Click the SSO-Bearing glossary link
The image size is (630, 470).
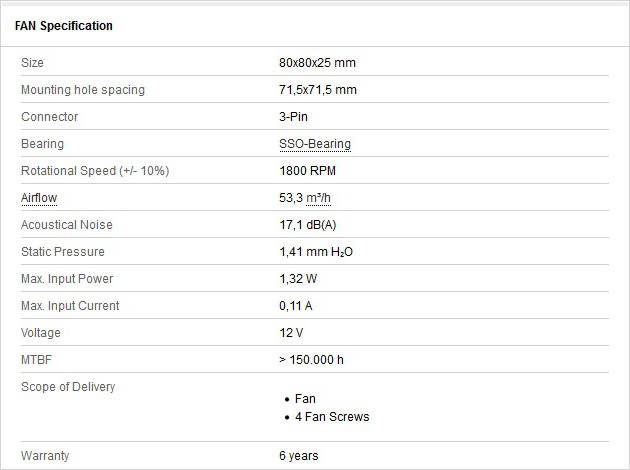pos(315,144)
